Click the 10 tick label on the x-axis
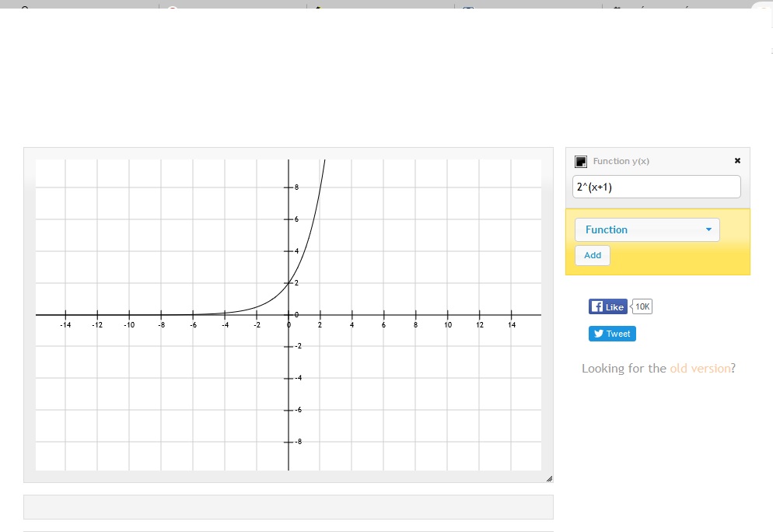The height and width of the screenshot is (532, 773). pos(448,324)
